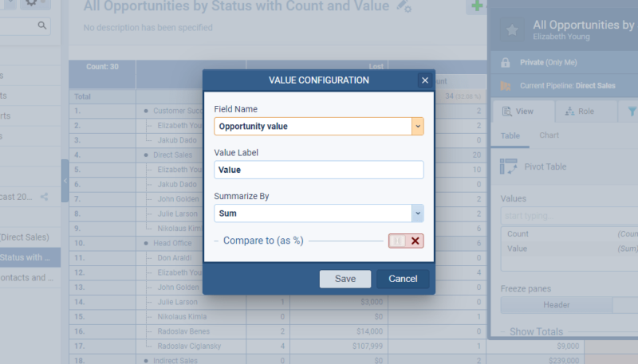The height and width of the screenshot is (364, 638).
Task: Select the Radoslav Benes row
Action: pos(183,331)
